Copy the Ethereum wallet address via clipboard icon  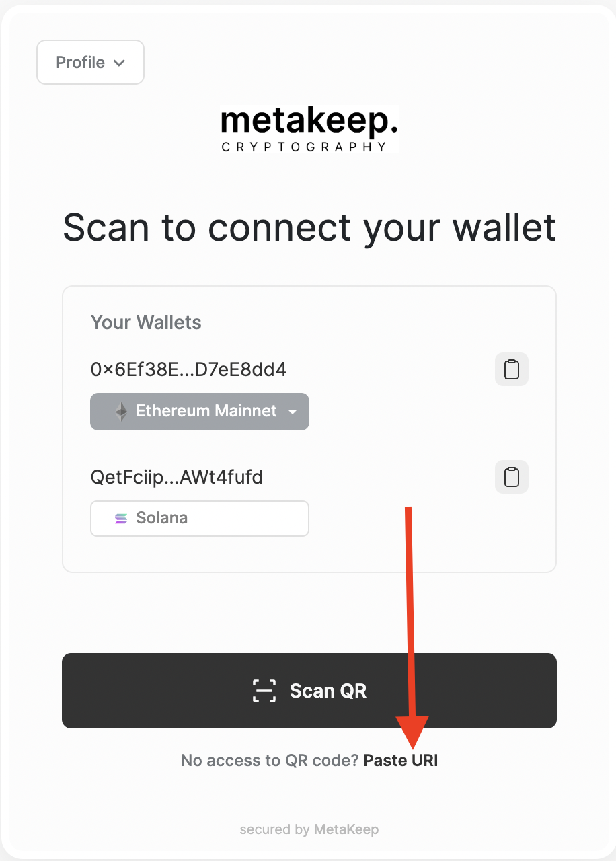point(512,369)
